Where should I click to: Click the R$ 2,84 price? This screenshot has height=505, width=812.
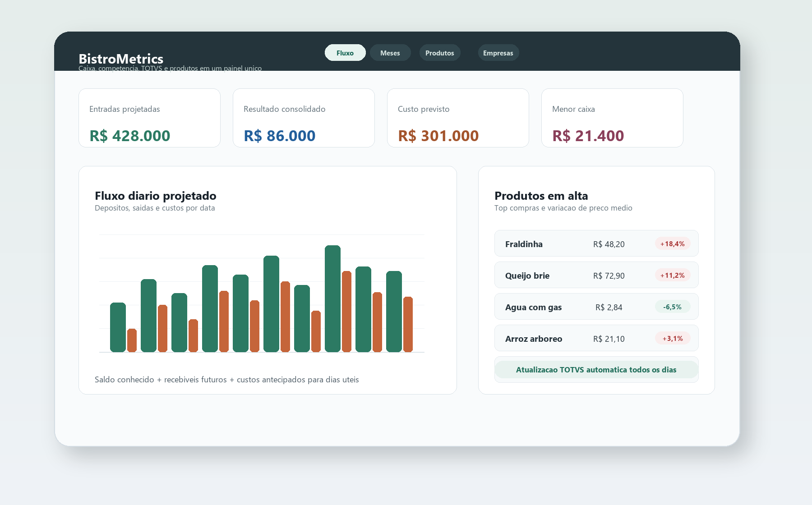[x=609, y=307]
